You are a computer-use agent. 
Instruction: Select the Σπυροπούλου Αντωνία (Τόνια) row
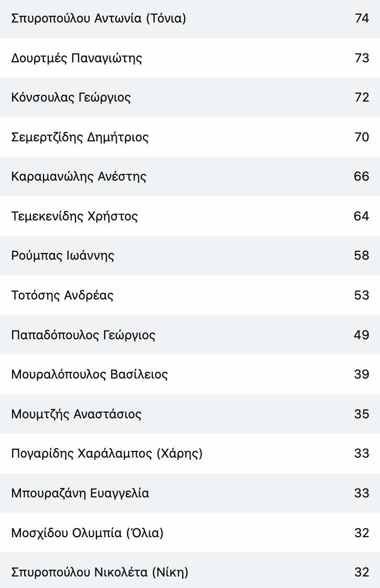[190, 18]
